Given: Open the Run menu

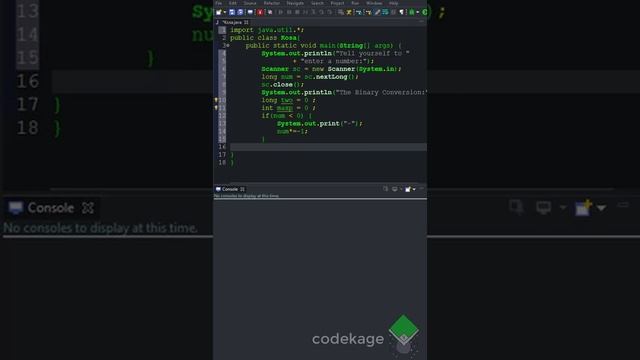Looking at the screenshot, I should [x=355, y=3].
